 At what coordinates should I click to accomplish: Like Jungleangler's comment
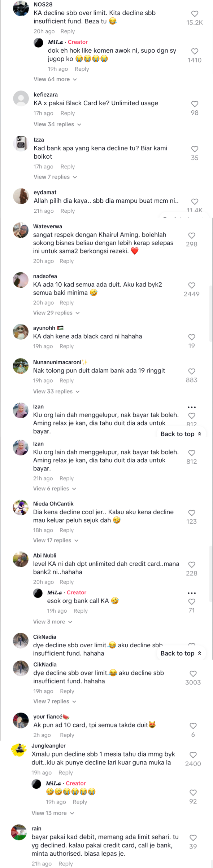pos(193,755)
